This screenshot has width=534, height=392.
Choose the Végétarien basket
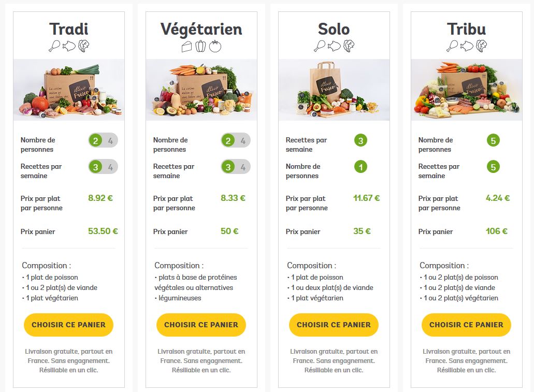pyautogui.click(x=201, y=325)
